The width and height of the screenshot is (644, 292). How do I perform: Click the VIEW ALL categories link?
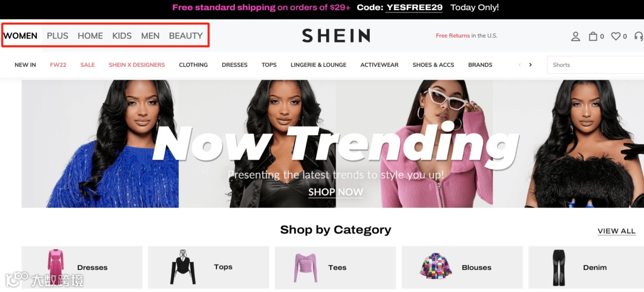[x=617, y=231]
